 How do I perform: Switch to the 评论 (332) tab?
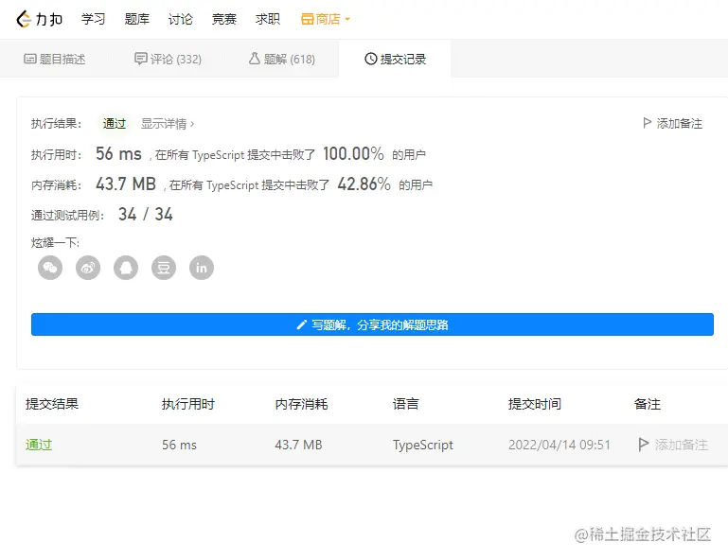click(x=169, y=59)
